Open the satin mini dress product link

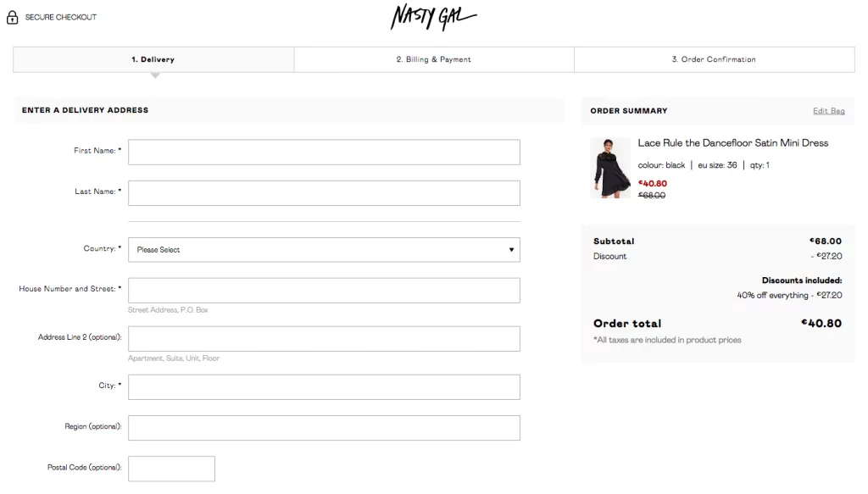coord(732,143)
